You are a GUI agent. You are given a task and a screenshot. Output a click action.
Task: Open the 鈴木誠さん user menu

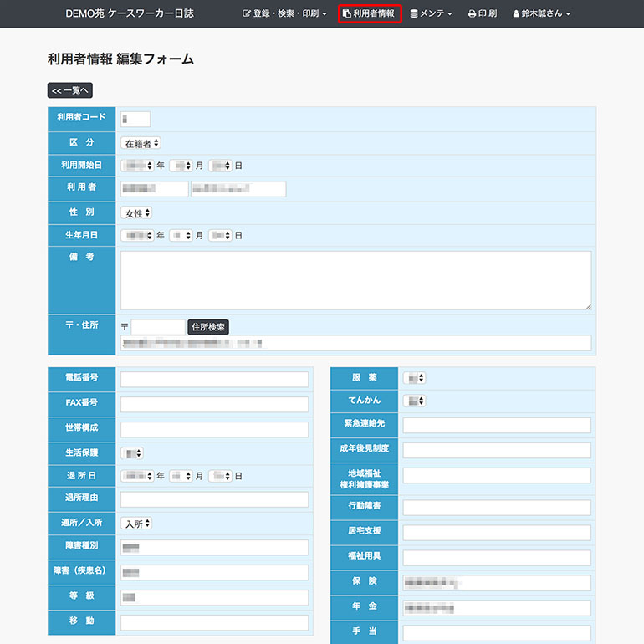point(541,13)
